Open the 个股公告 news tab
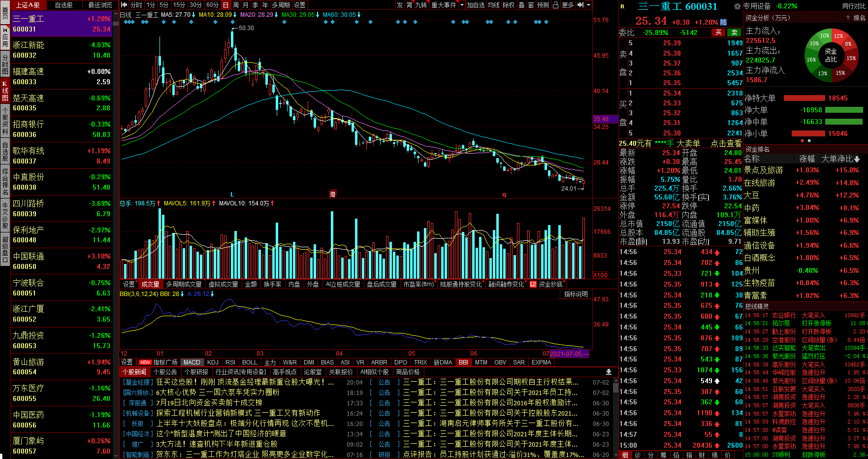The image size is (868, 459). [x=165, y=372]
